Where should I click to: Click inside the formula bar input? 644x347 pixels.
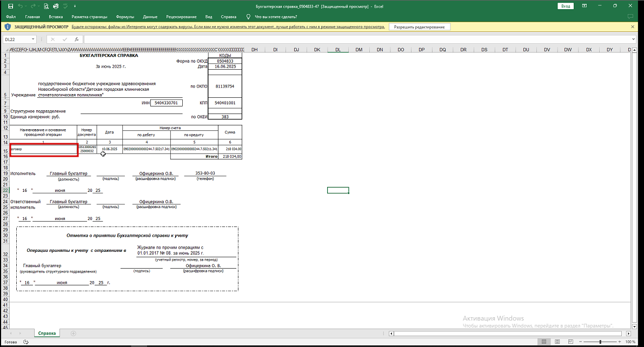tap(357, 39)
